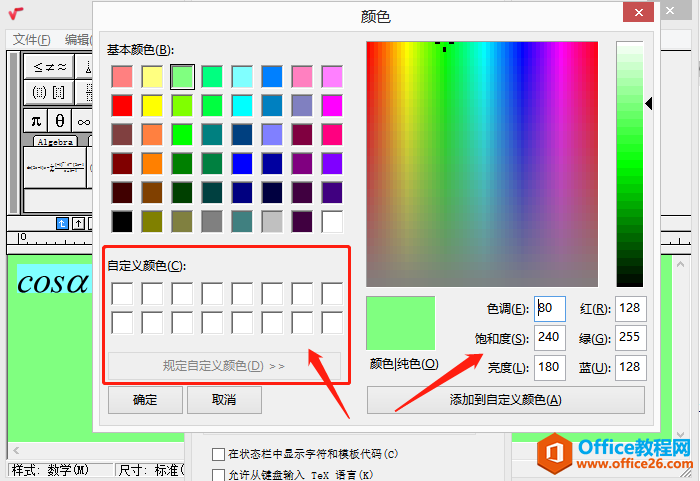Open the 文件(F) menu
This screenshot has height=481, width=700.
[32, 39]
